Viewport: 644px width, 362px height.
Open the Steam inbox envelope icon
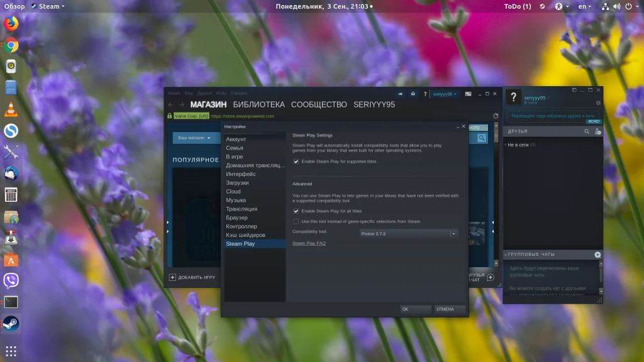click(x=413, y=94)
